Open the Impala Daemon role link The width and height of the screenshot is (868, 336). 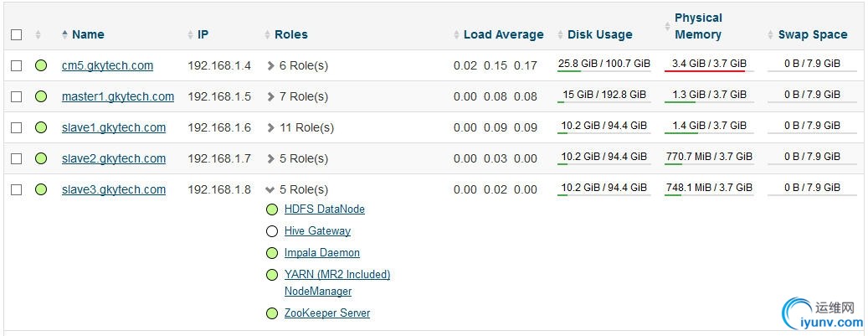[x=322, y=253]
